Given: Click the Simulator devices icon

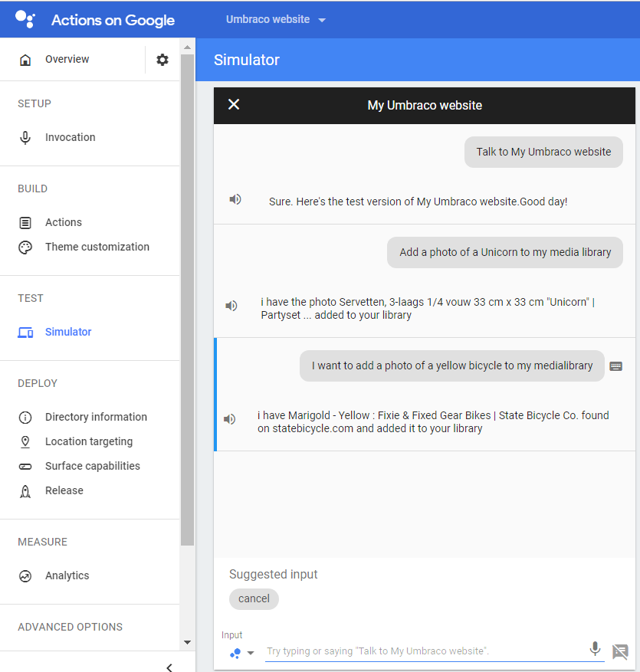Looking at the screenshot, I should pyautogui.click(x=25, y=332).
